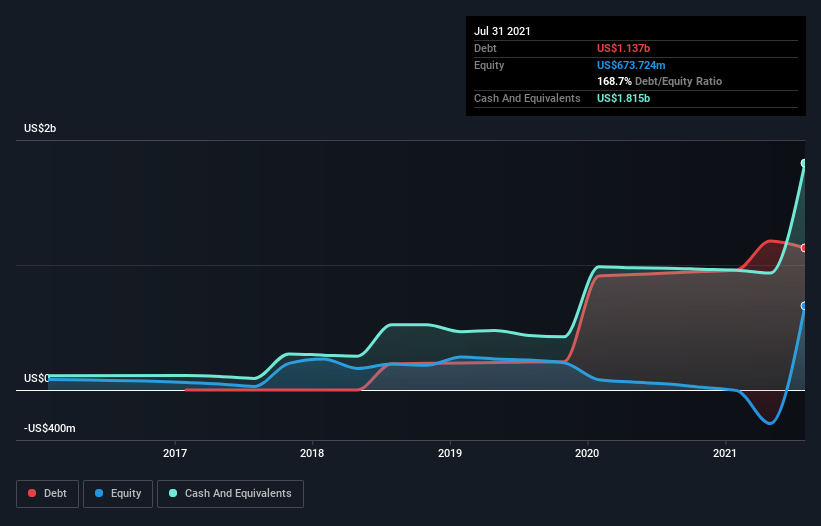The height and width of the screenshot is (526, 821).
Task: Click the 168.7% Debt/Equity Ratio text
Action: 659,81
